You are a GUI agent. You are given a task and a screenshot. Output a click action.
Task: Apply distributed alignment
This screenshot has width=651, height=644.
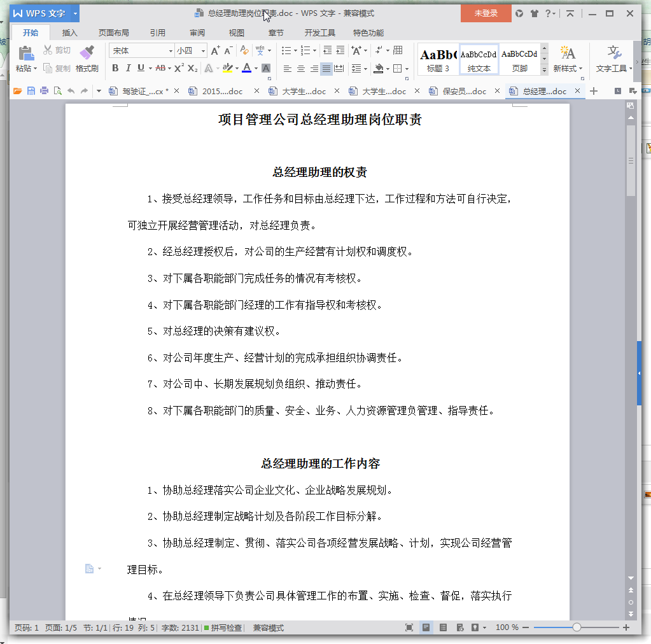339,68
